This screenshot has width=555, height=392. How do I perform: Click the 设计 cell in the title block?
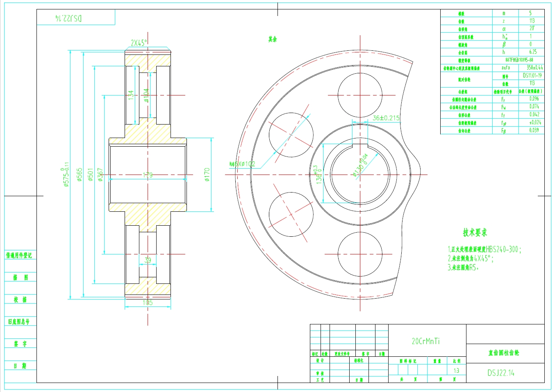(x=320, y=360)
